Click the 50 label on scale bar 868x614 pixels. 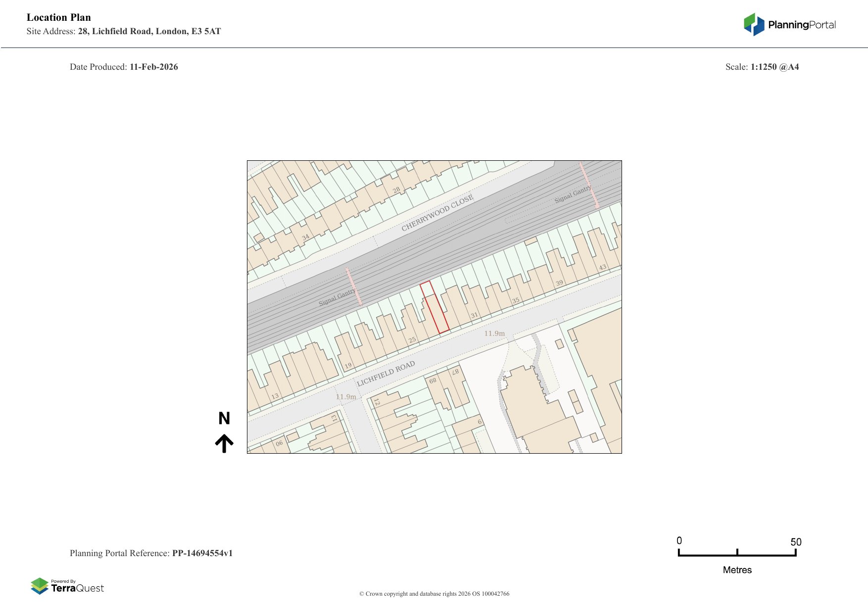[x=795, y=542]
